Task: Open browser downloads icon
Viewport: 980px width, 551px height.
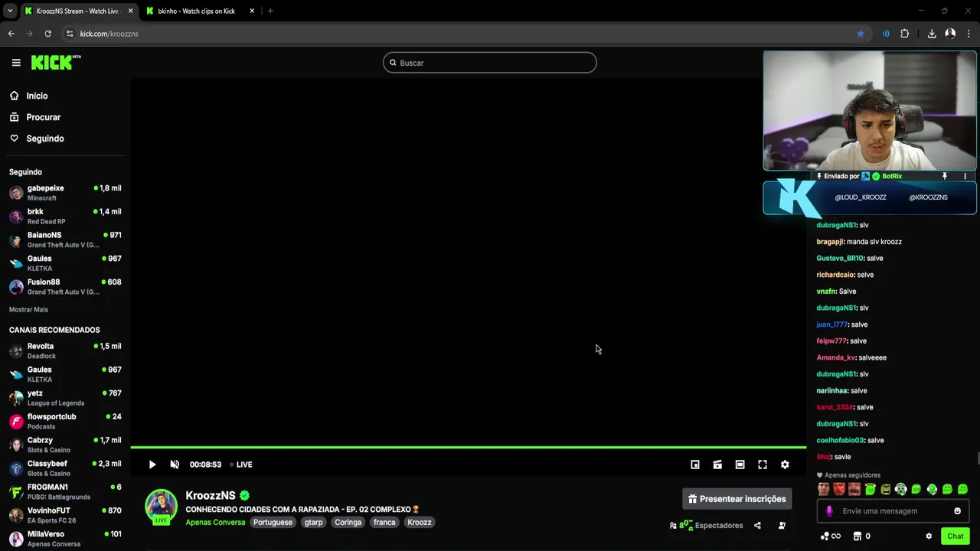Action: click(x=932, y=34)
